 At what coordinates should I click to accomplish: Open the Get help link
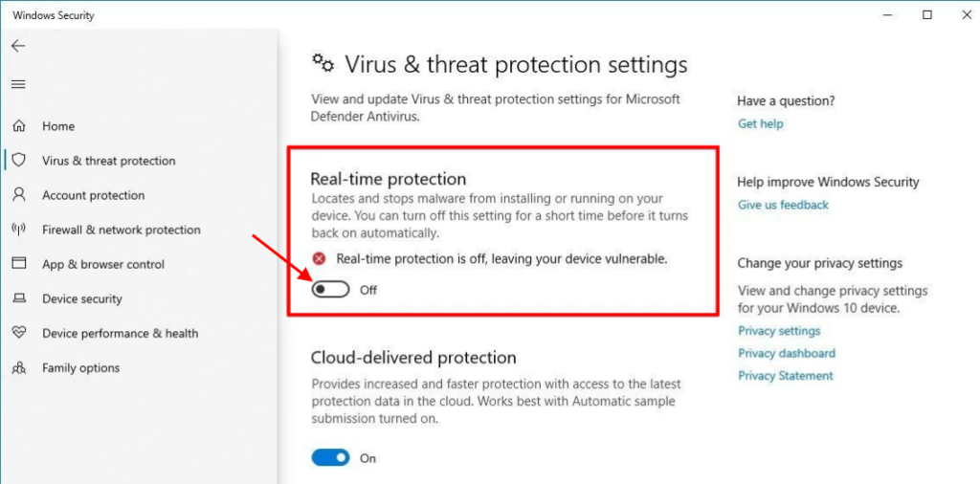[760, 123]
